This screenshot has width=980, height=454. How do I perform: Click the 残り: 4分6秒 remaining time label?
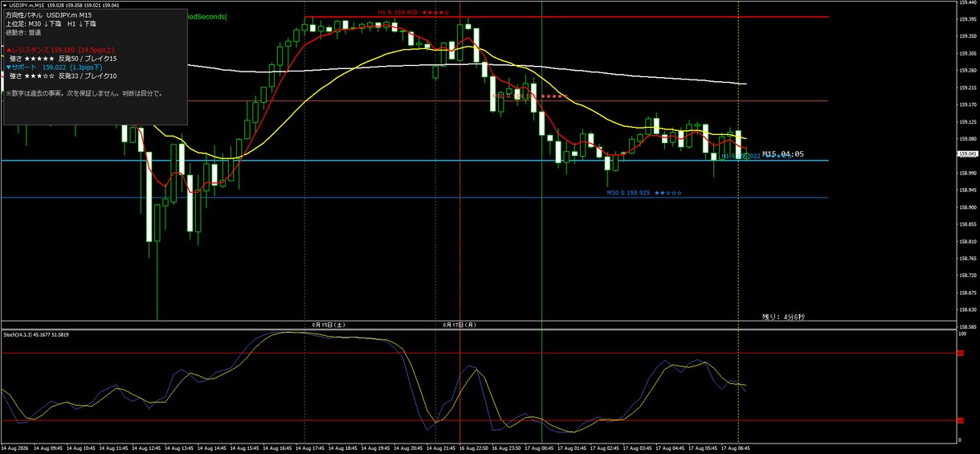[783, 317]
